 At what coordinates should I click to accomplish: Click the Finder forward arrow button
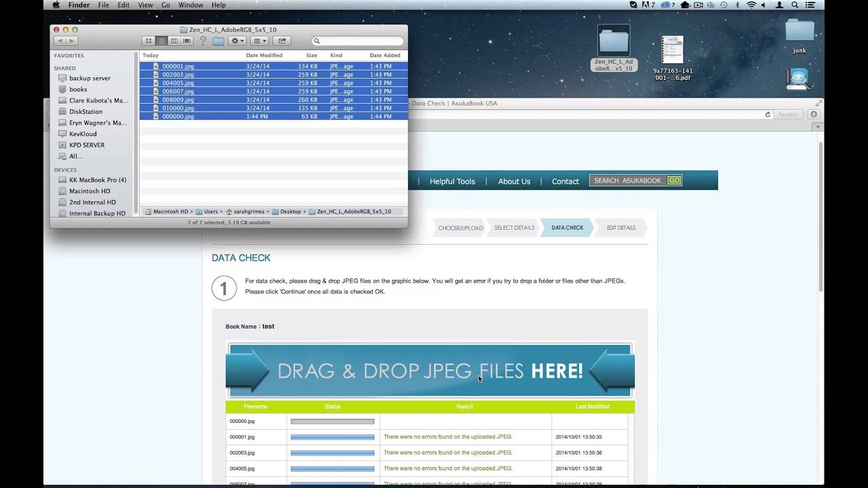click(x=72, y=41)
